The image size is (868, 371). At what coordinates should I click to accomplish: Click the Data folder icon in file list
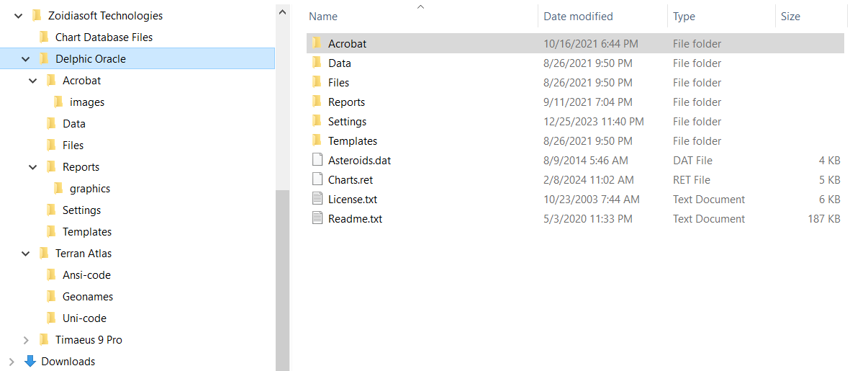pos(317,63)
